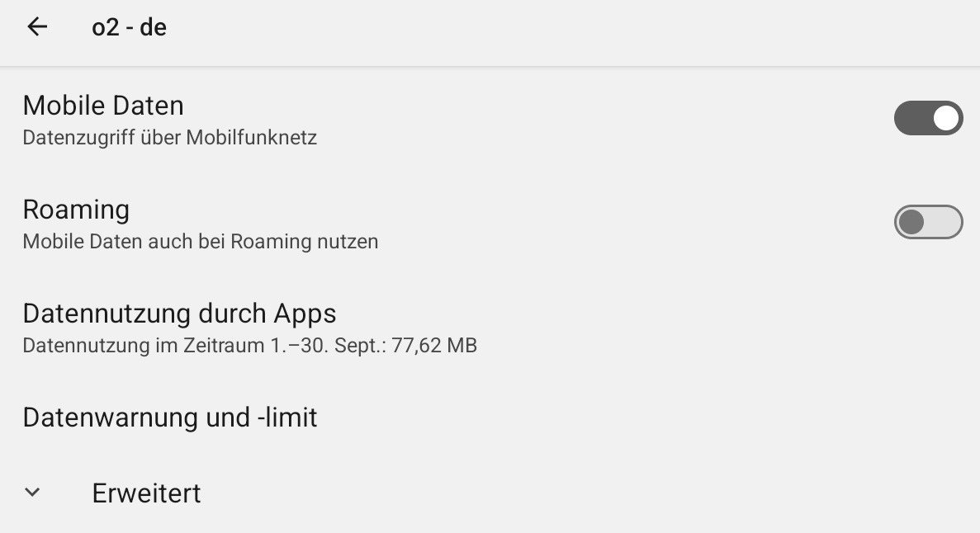Click 'Datenzugriff über Mobilfunknetz' description

tap(170, 138)
